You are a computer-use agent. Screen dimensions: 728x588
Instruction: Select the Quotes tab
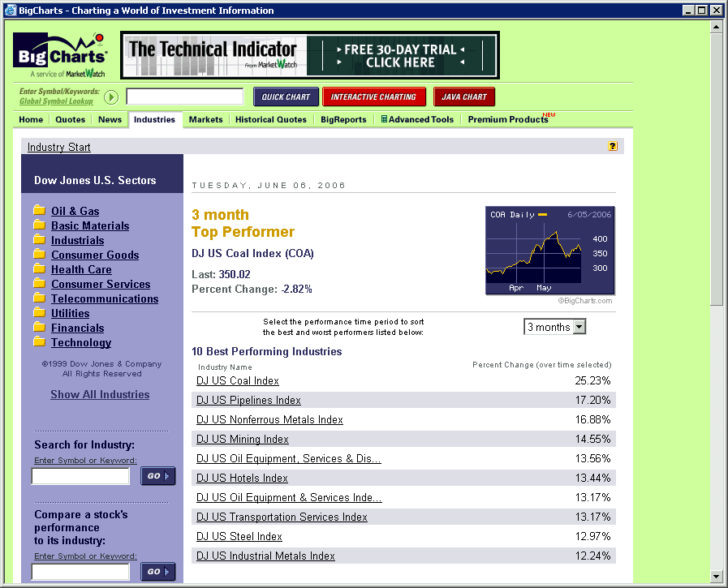pyautogui.click(x=71, y=118)
